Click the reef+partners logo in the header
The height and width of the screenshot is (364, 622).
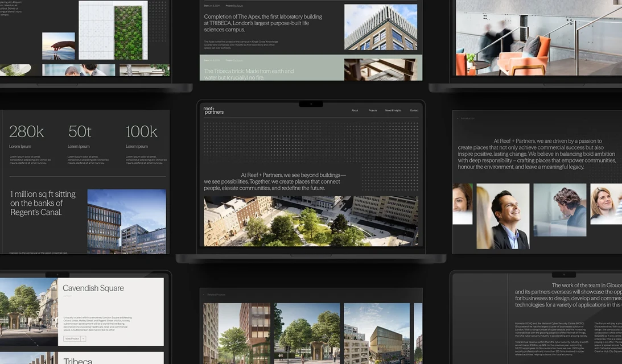(x=213, y=111)
